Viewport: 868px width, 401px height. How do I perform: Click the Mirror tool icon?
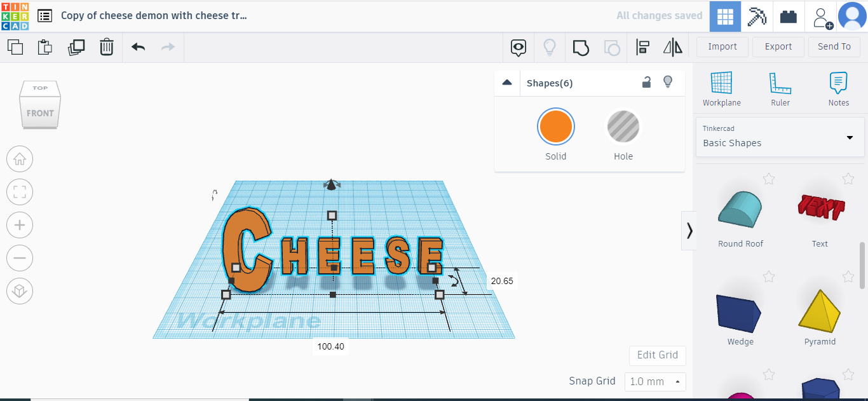coord(672,47)
